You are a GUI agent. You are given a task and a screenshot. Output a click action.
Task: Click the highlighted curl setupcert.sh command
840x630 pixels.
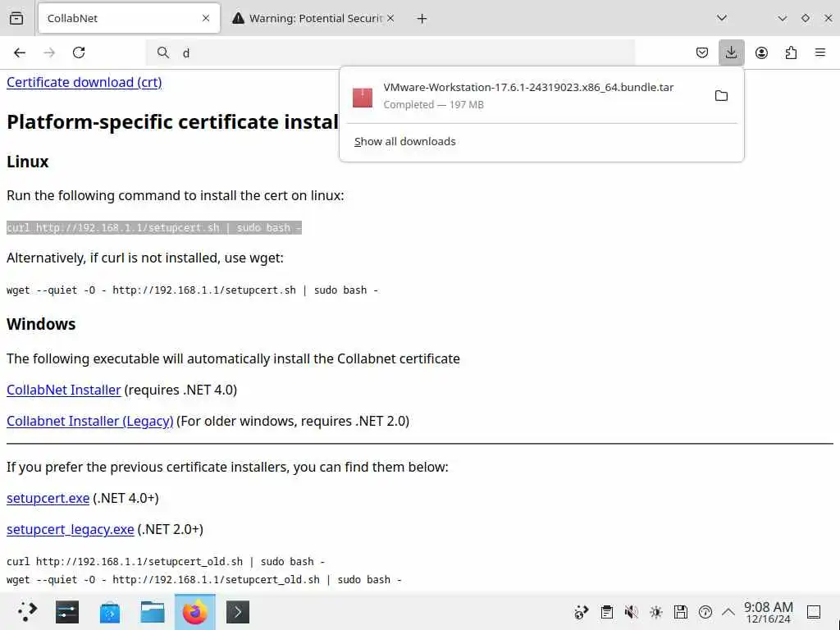pyautogui.click(x=154, y=228)
